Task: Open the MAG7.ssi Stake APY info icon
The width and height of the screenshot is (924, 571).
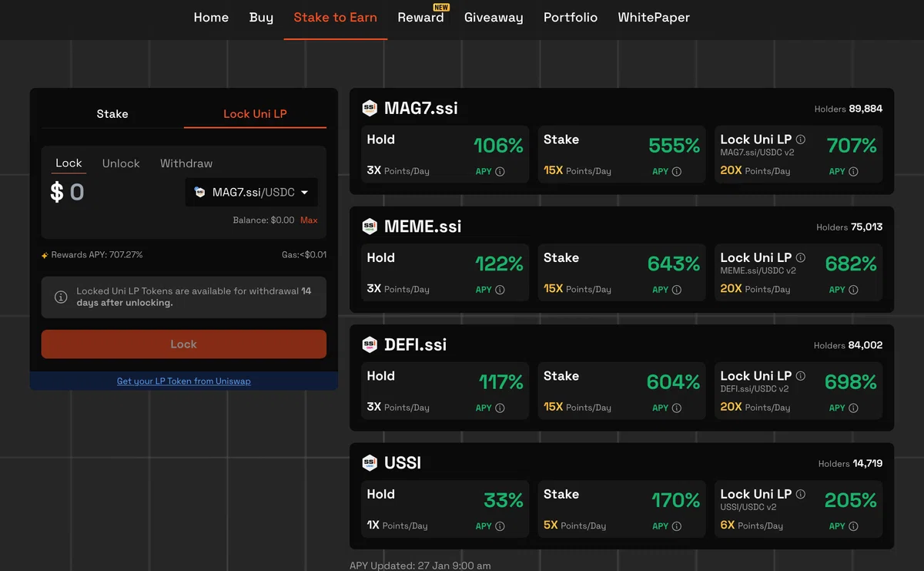Action: coord(677,172)
